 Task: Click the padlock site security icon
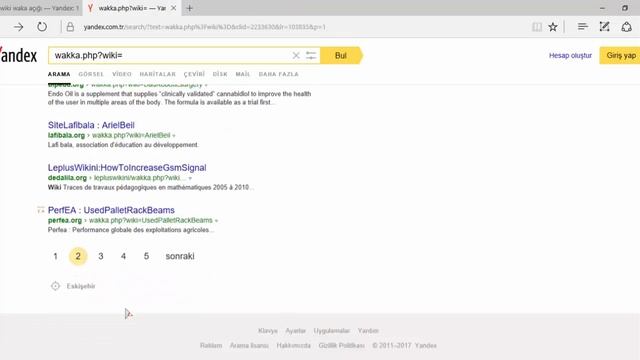point(70,27)
